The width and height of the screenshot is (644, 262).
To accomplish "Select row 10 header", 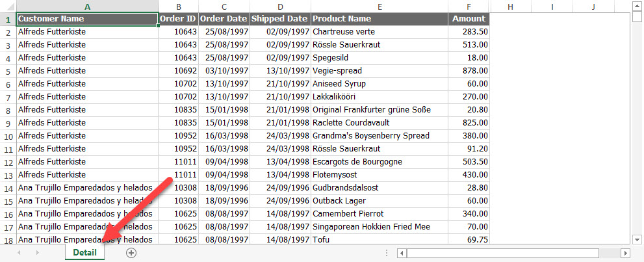I will click(x=8, y=136).
